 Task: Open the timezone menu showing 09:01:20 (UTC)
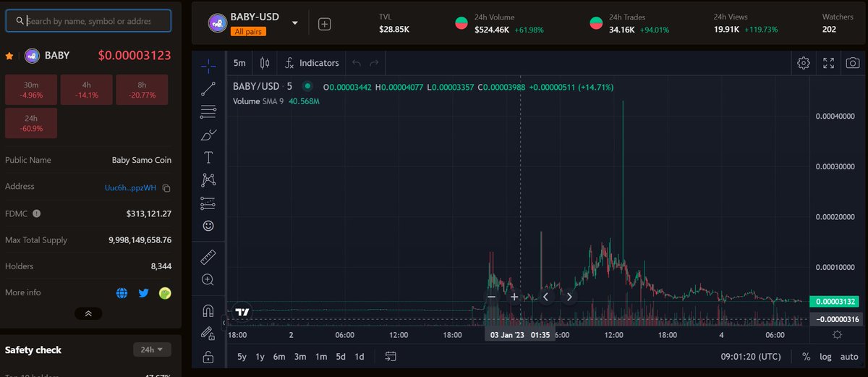(x=751, y=356)
